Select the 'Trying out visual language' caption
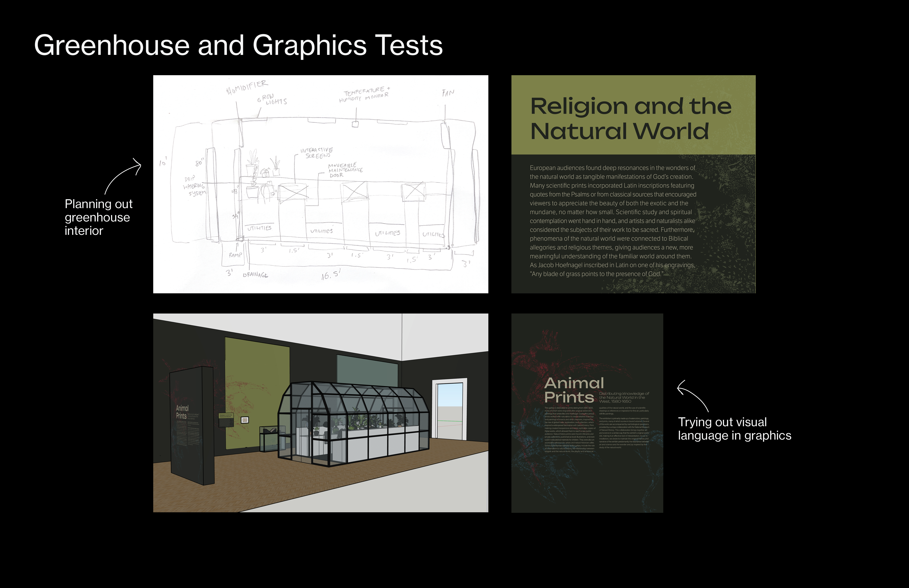 click(x=734, y=428)
